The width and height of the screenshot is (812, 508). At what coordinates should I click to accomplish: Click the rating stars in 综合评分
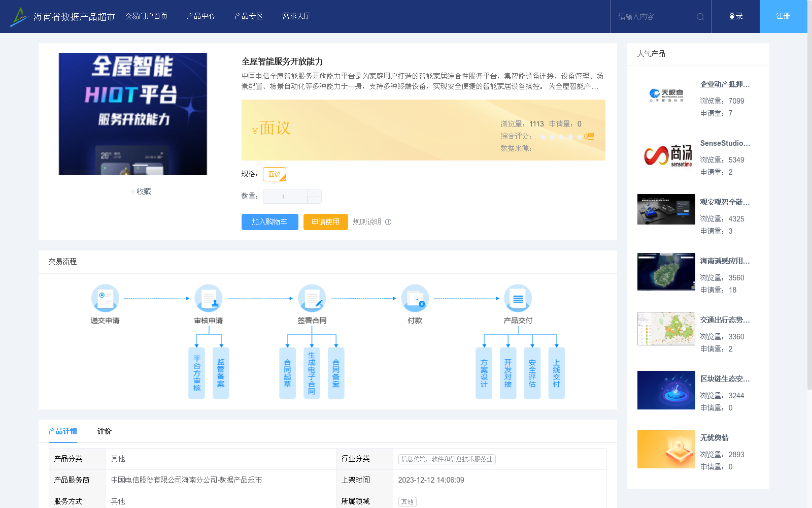pos(561,137)
